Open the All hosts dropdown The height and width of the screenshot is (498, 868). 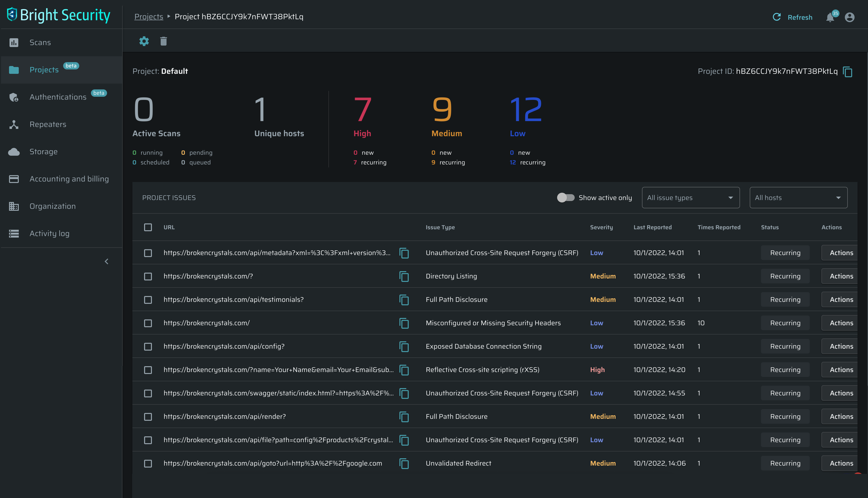click(798, 198)
